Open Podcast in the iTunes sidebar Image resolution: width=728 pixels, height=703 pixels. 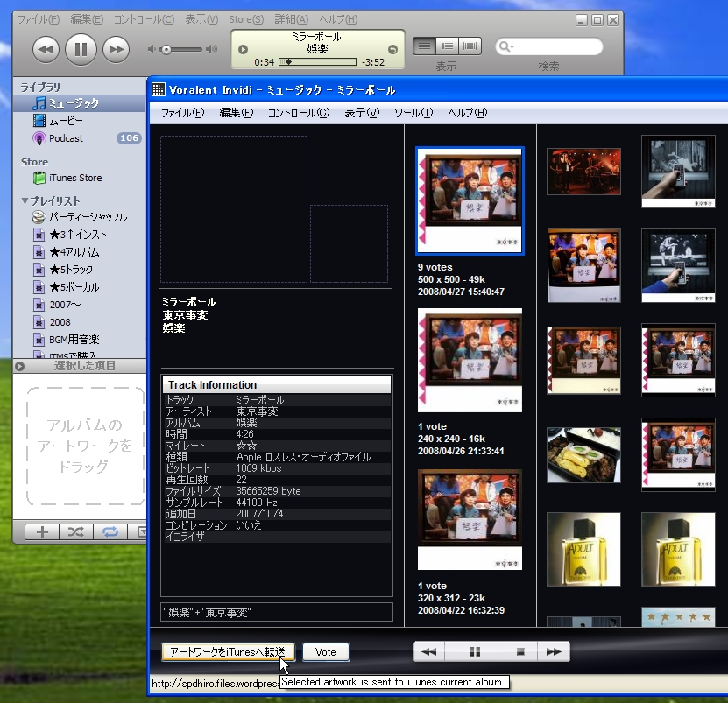[80, 138]
